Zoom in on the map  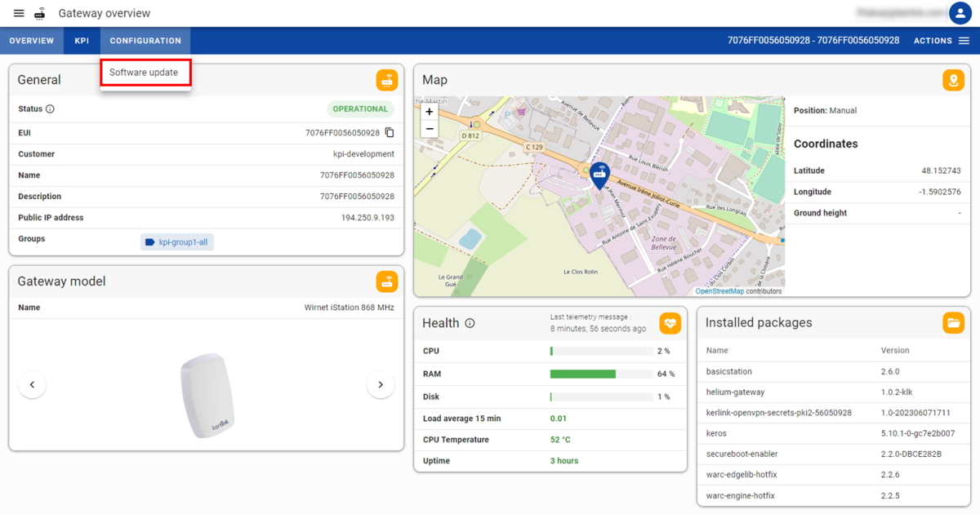[x=430, y=112]
